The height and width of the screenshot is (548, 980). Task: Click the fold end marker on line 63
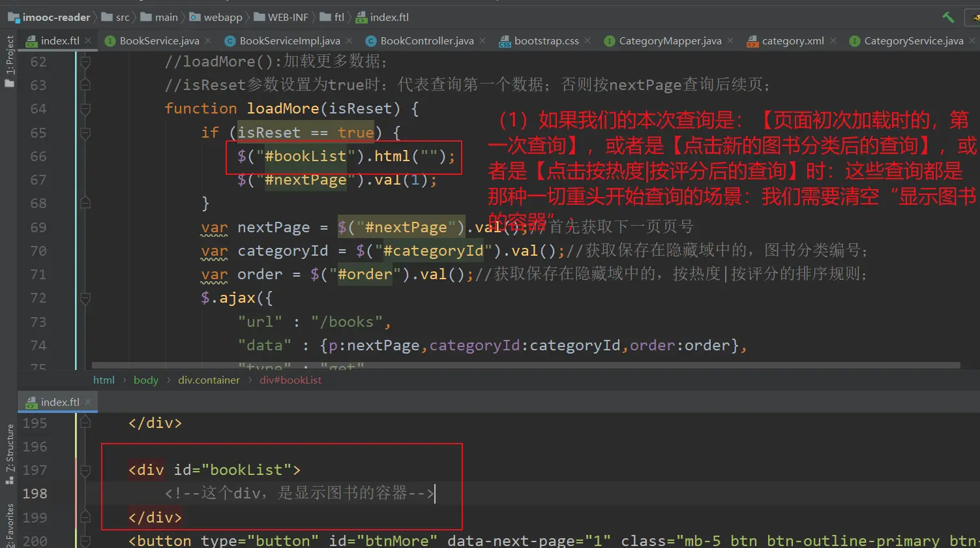(85, 85)
